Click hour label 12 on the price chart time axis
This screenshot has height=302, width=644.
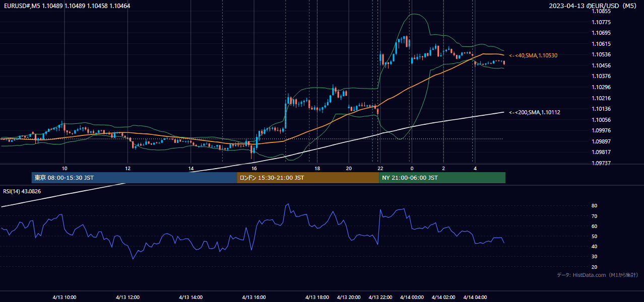(x=127, y=168)
